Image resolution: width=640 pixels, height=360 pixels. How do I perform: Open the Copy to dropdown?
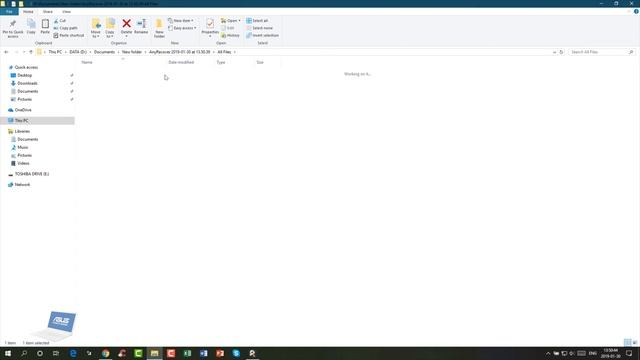110,29
